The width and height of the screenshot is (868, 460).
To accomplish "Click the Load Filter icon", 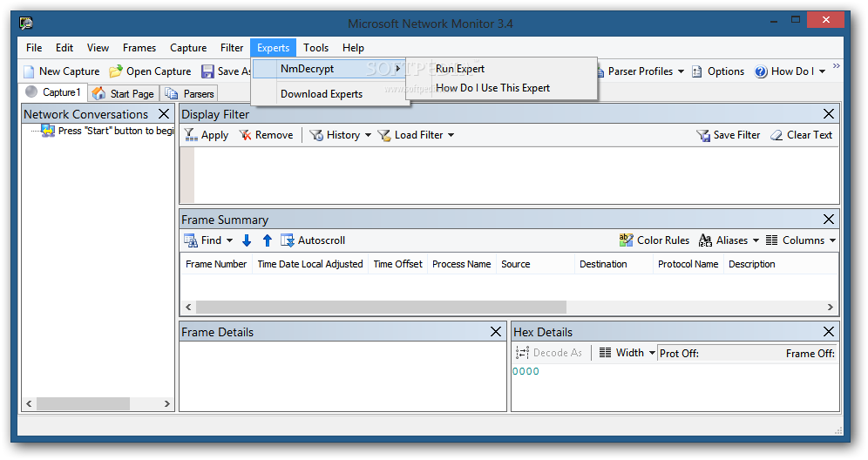I will point(384,135).
